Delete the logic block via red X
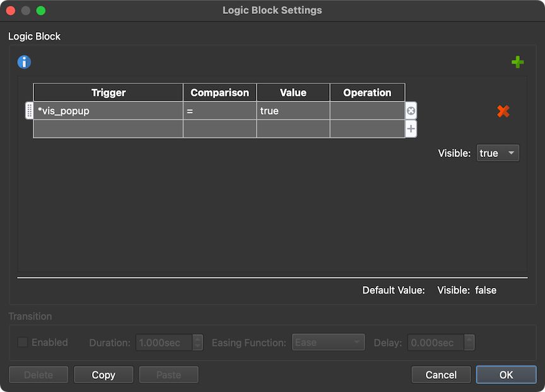The height and width of the screenshot is (392, 545). (503, 111)
